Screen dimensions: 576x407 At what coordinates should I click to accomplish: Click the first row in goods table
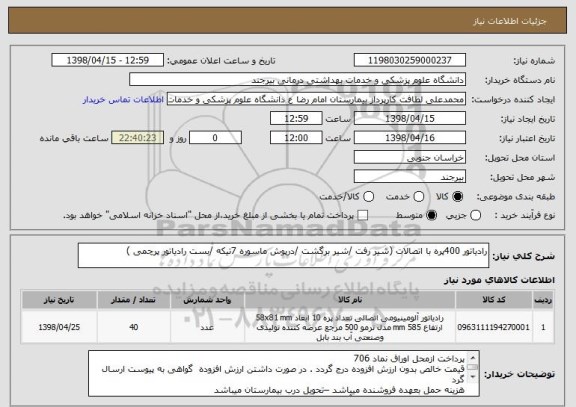[288, 327]
